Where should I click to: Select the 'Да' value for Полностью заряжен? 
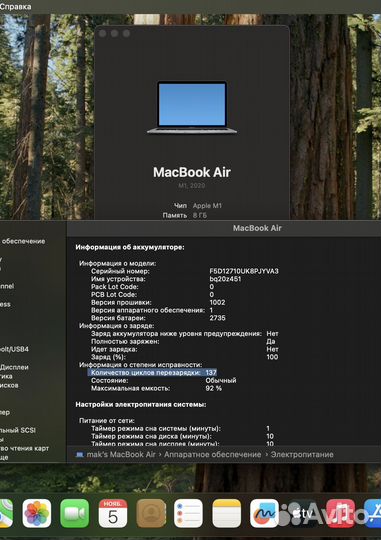pos(271,341)
